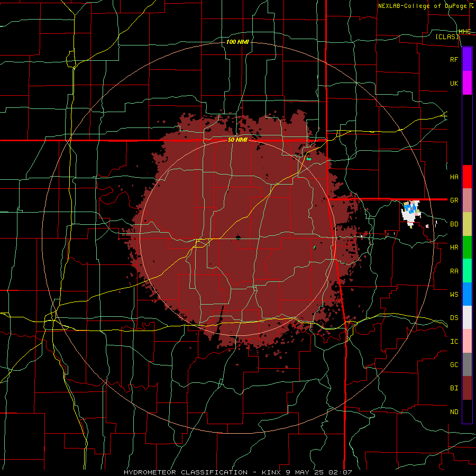
Task: Click the GC gray color swatch
Action: (x=467, y=364)
